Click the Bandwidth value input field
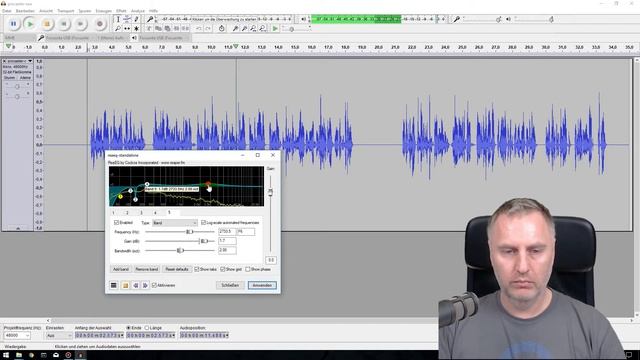Viewport: 640px width, 360px height. click(x=227, y=250)
